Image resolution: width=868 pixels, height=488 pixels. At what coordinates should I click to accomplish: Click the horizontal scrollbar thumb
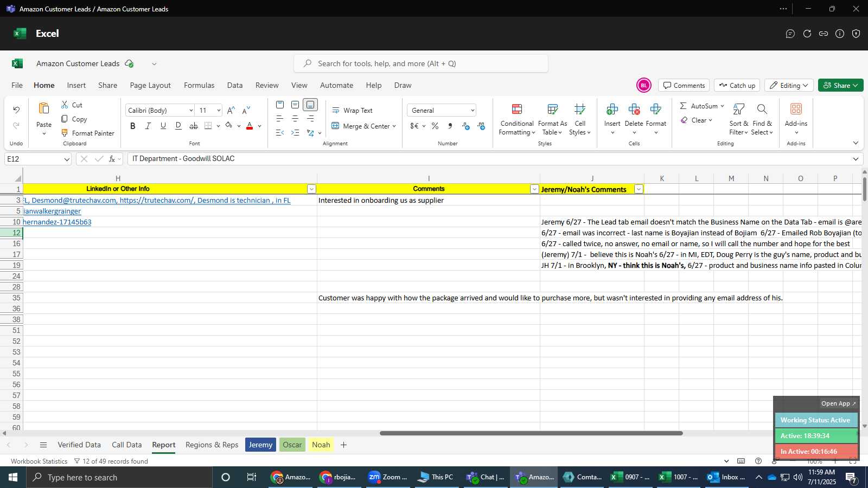click(531, 433)
